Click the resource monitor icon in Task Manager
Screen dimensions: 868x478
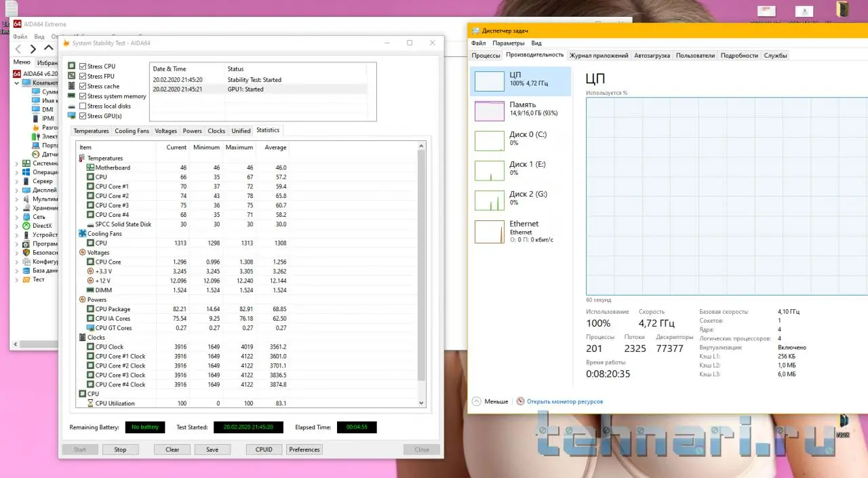coord(520,401)
